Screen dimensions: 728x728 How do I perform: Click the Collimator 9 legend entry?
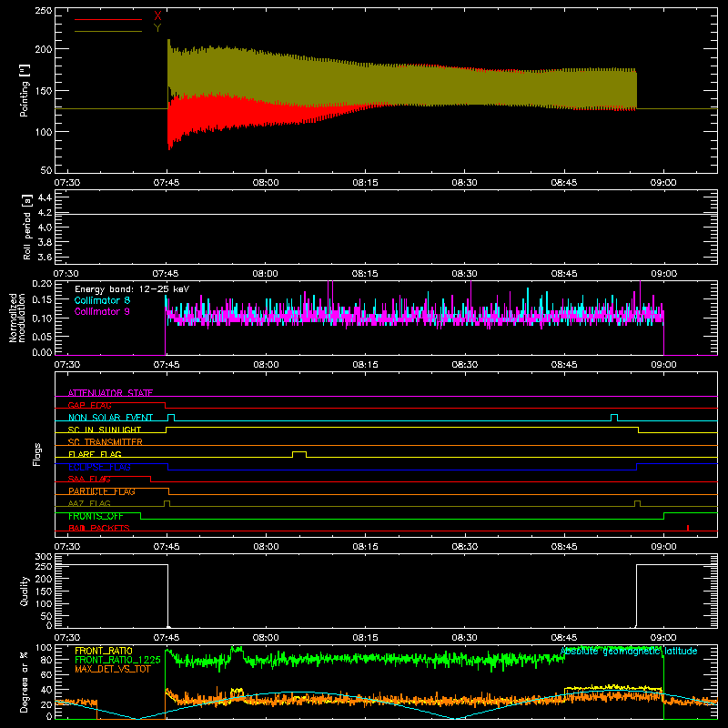tap(102, 311)
